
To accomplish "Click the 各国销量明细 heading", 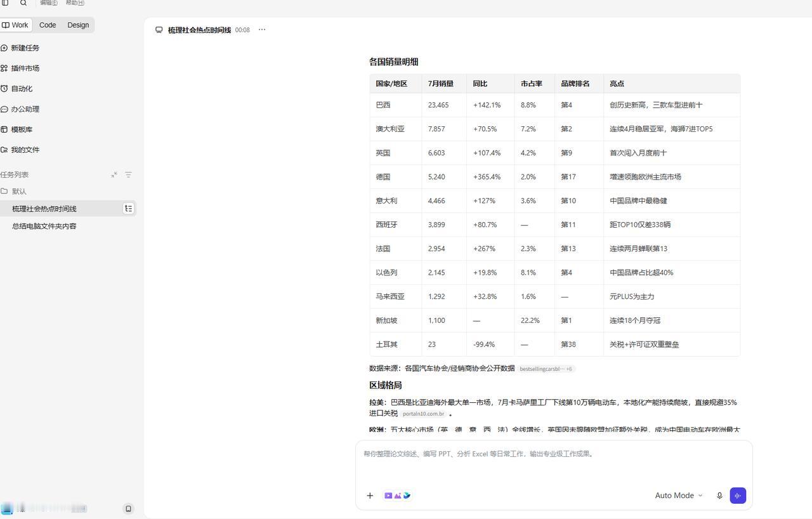I will (394, 62).
